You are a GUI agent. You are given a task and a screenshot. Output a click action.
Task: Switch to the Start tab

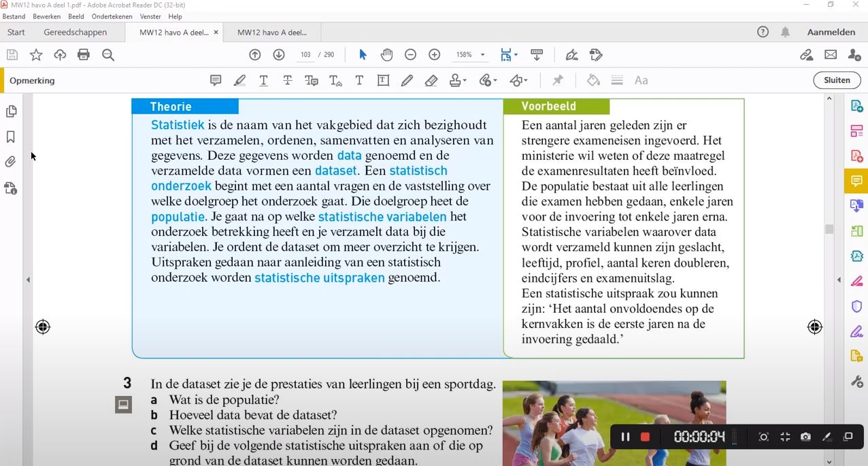[16, 32]
